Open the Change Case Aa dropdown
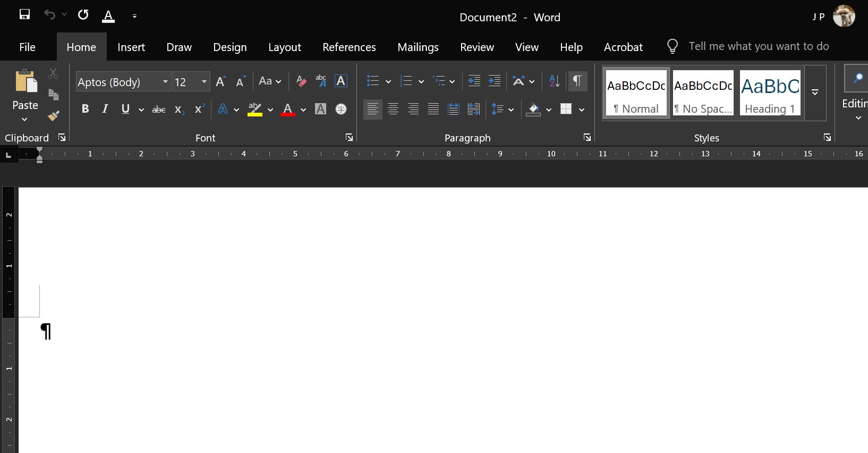The image size is (868, 453). tap(270, 81)
